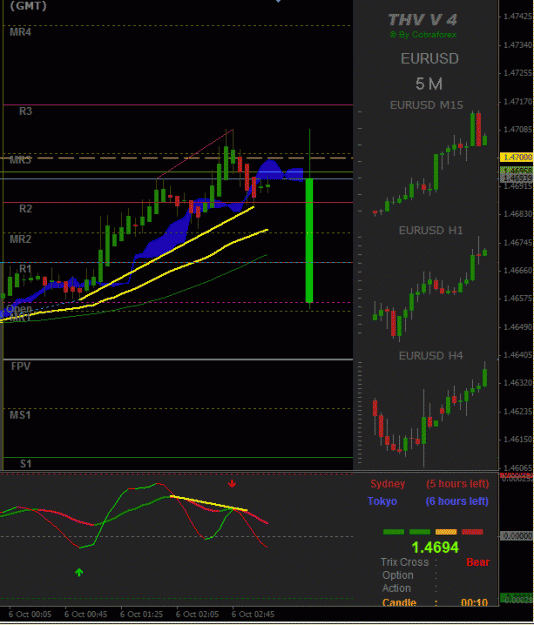534x625 pixels.
Task: Click the R1 resistance level label
Action: (x=25, y=269)
